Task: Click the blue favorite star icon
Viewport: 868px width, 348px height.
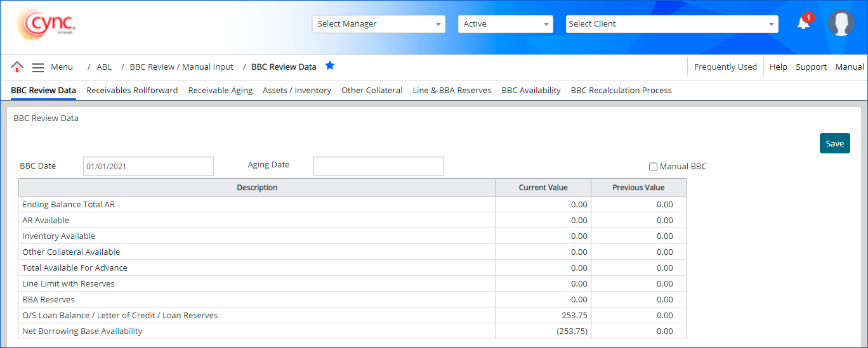Action: point(329,66)
